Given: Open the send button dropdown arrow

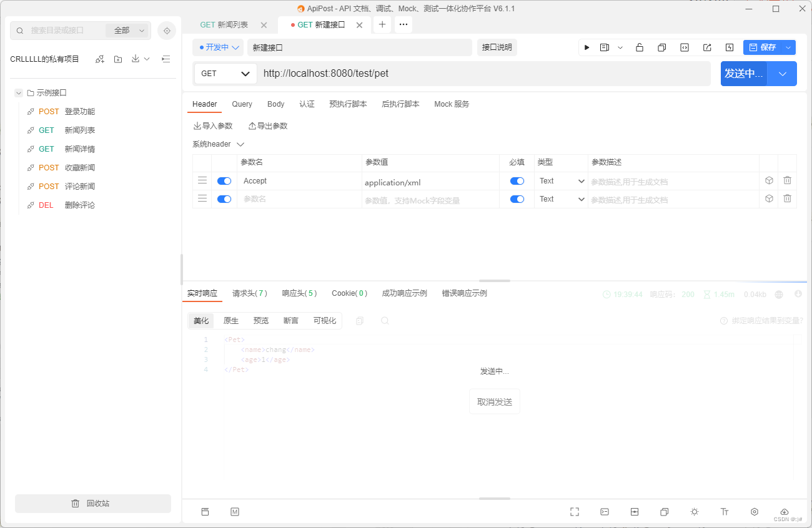Looking at the screenshot, I should pos(783,74).
